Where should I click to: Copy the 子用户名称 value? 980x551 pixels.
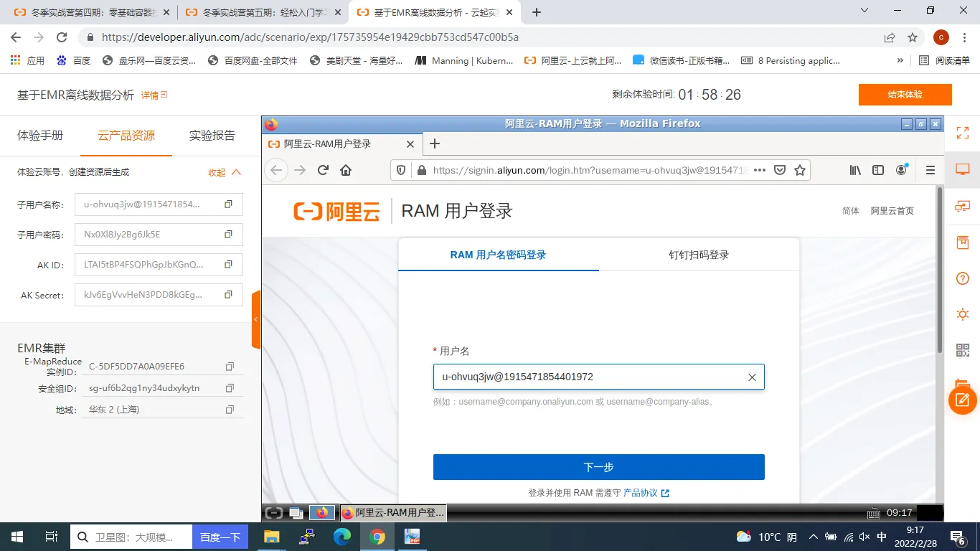pyautogui.click(x=228, y=204)
